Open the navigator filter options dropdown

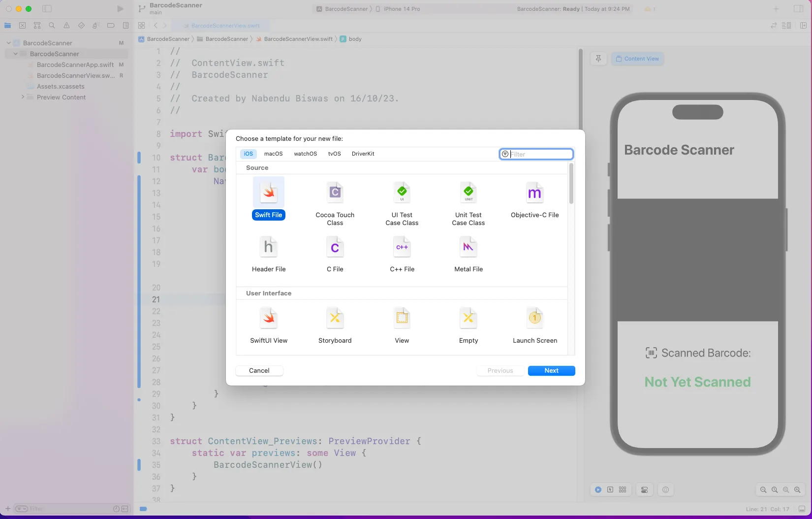(21, 509)
